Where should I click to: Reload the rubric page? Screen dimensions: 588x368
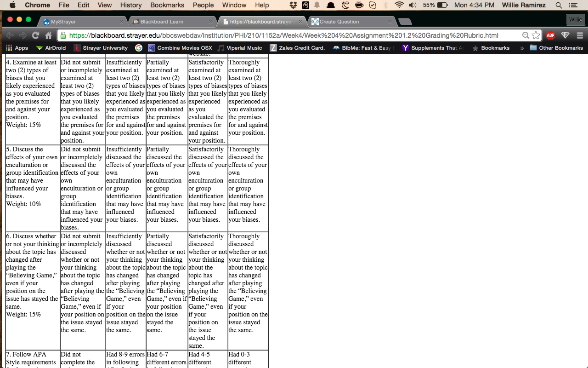35,35
